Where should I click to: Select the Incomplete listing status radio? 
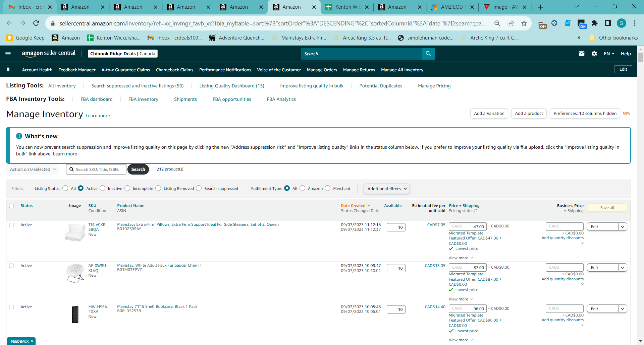pos(127,188)
